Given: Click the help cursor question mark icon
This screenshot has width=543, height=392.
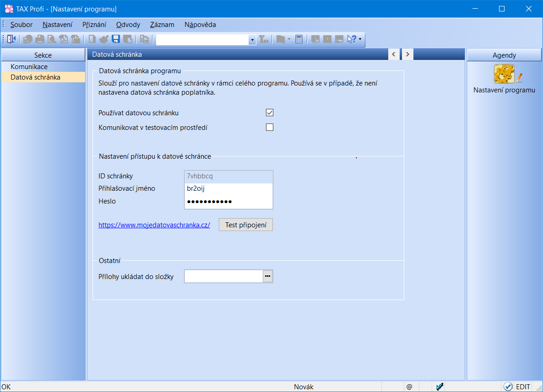Looking at the screenshot, I should point(351,39).
